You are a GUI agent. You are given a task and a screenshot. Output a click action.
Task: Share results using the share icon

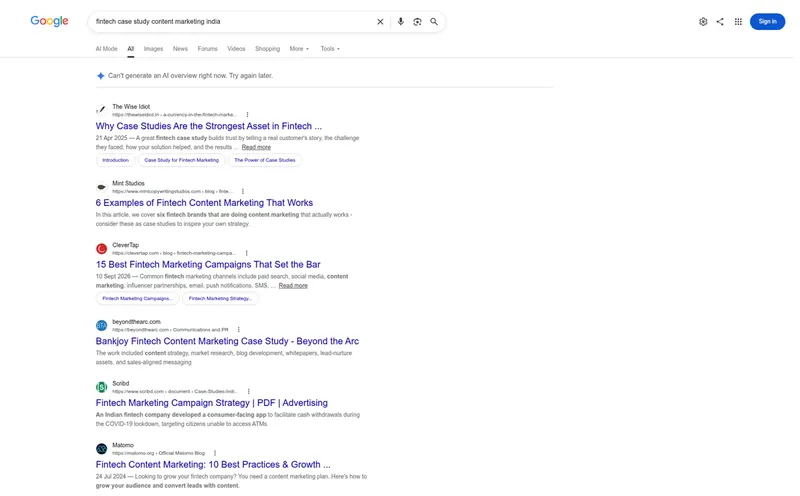pyautogui.click(x=720, y=21)
